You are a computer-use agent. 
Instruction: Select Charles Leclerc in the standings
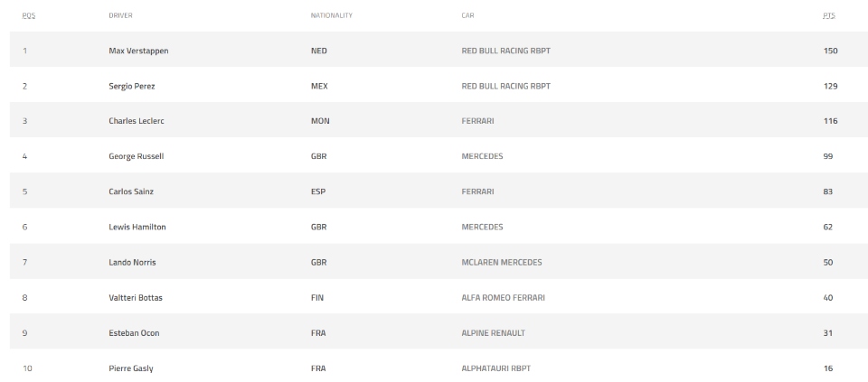(x=136, y=121)
